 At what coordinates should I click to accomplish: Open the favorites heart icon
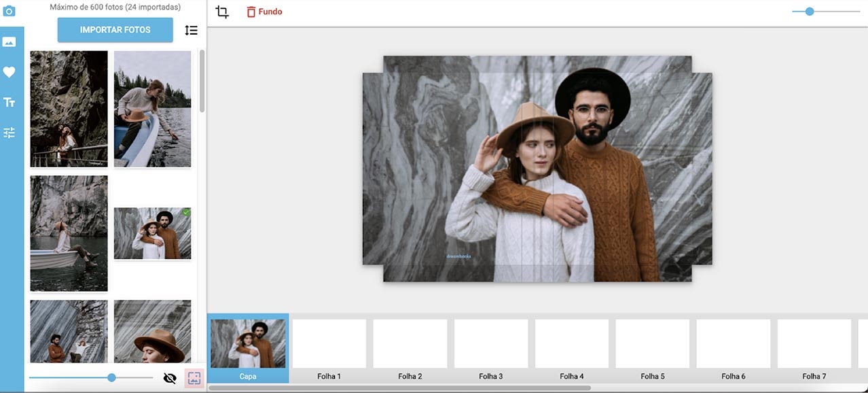[10, 72]
